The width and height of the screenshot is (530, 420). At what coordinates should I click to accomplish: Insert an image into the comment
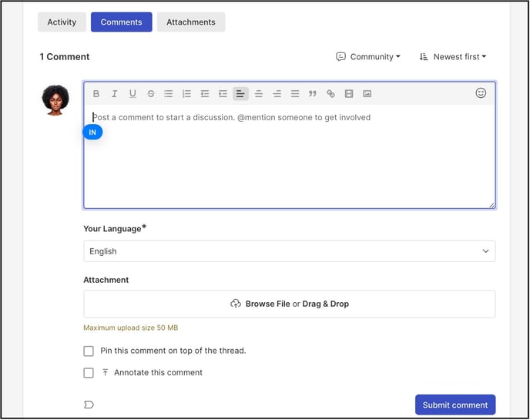click(x=367, y=94)
